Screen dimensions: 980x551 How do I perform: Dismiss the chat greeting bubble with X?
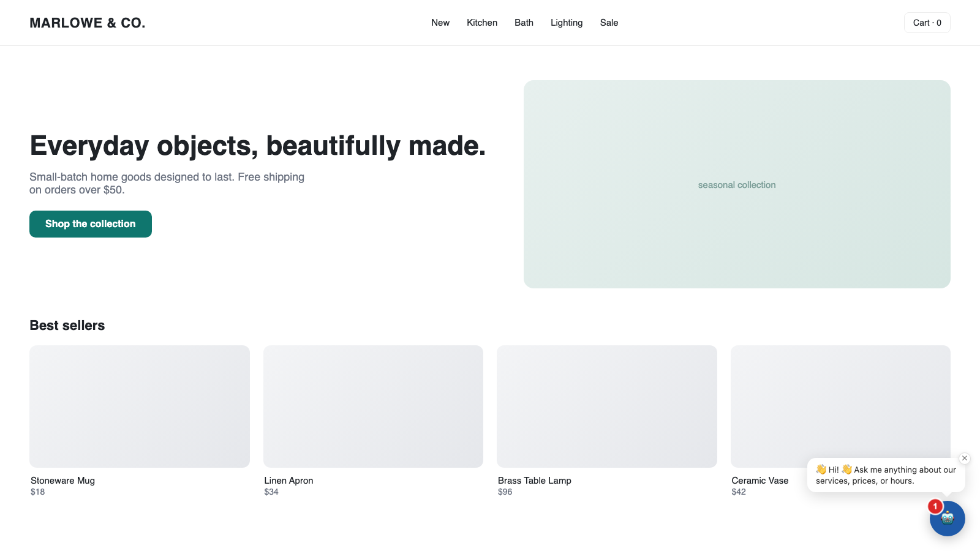click(965, 458)
